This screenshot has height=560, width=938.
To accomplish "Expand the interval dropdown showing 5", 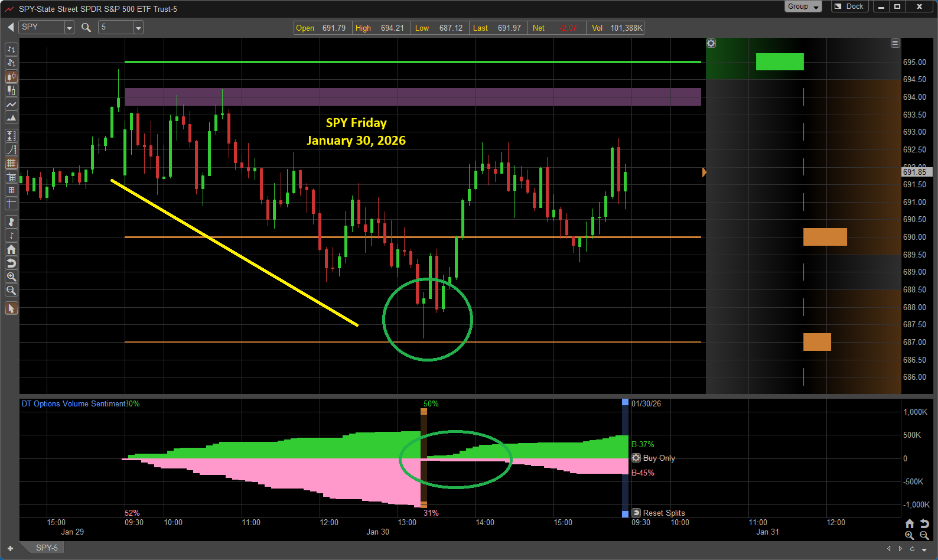I will coord(138,28).
